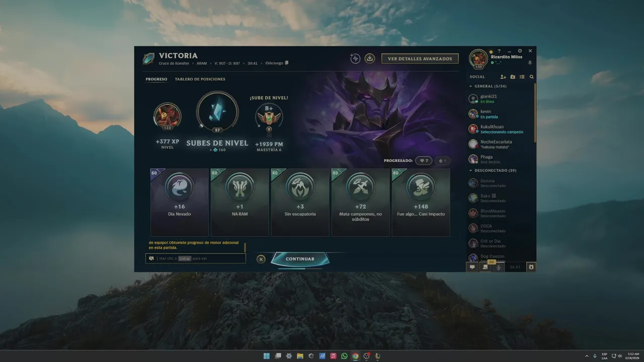
Task: Click the summoner level 132 avatar
Action: (168, 116)
